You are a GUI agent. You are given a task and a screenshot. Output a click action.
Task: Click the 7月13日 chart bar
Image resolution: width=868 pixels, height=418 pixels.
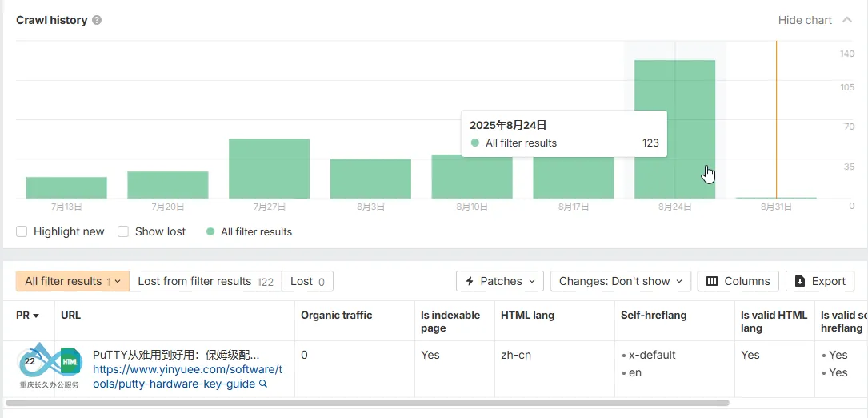66,188
